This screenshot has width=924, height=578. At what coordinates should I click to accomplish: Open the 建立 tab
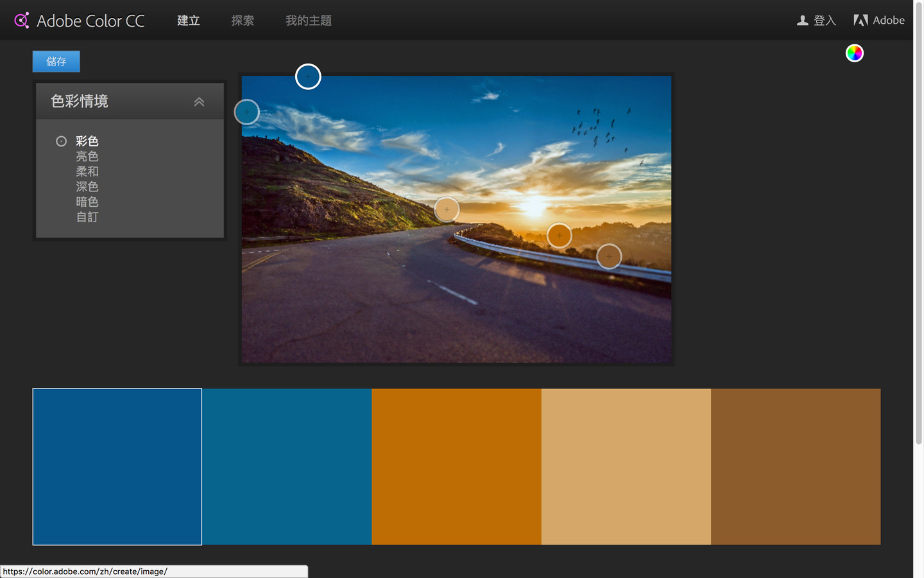coord(189,21)
